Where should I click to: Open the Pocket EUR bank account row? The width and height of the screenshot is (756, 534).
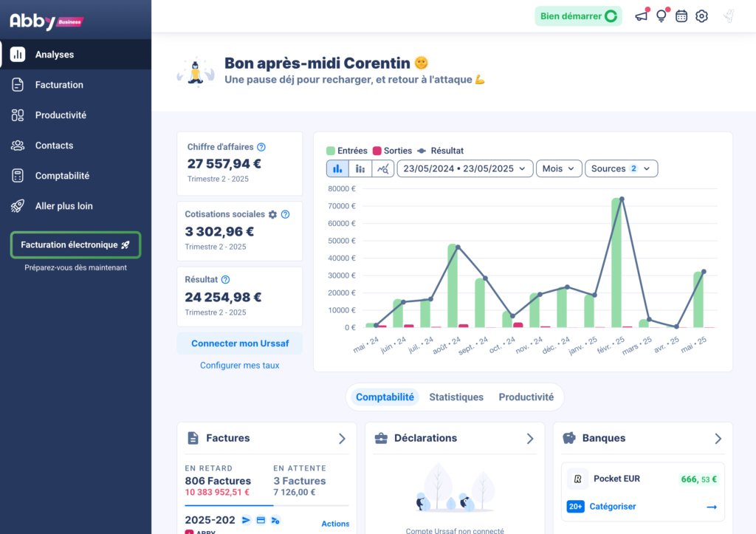pos(642,479)
